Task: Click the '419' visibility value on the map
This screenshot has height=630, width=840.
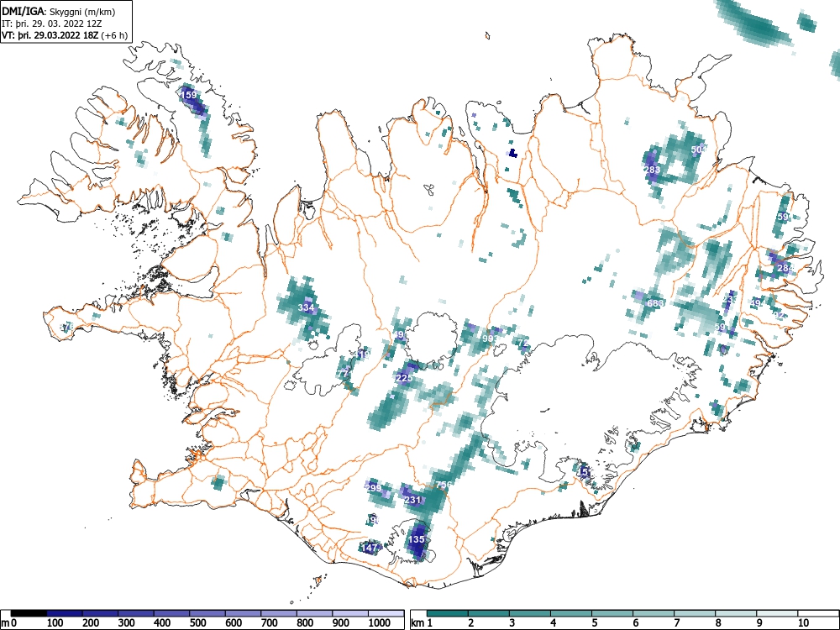Action: pos(363,354)
